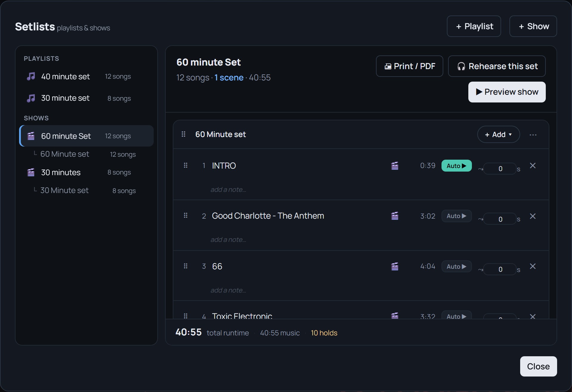Click the 60 Minute set scene title
572x392 pixels.
click(220, 134)
